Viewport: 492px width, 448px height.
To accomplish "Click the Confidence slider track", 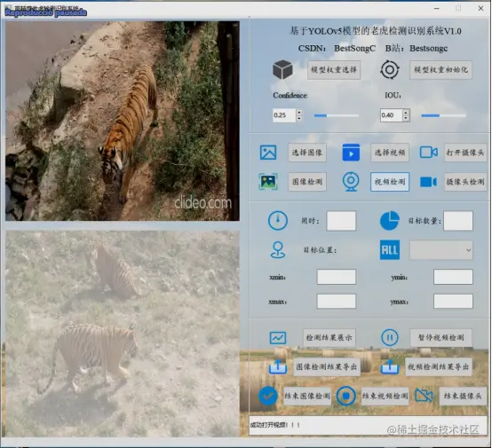I will 337,115.
